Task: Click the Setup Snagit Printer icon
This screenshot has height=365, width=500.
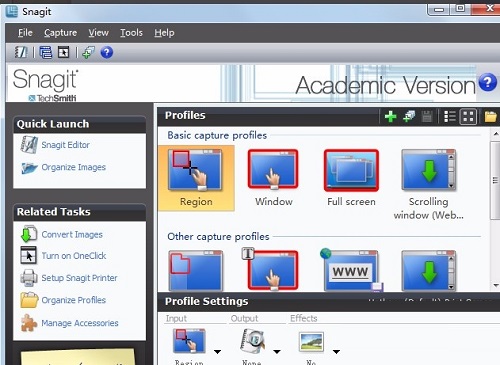Action: pyautogui.click(x=29, y=278)
